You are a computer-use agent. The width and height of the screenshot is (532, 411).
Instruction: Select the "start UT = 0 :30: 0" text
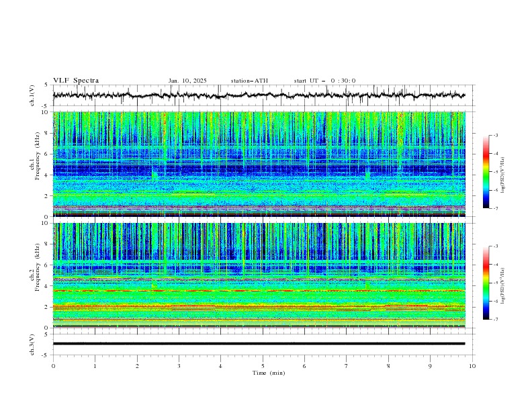pyautogui.click(x=324, y=81)
